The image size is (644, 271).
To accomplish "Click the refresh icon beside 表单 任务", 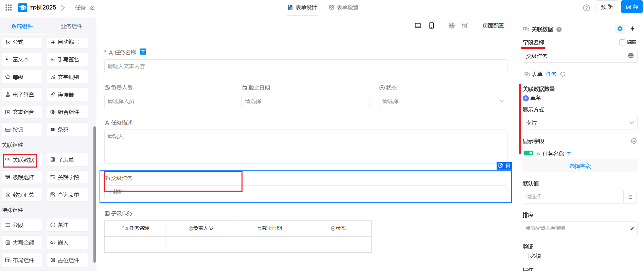I will point(563,74).
